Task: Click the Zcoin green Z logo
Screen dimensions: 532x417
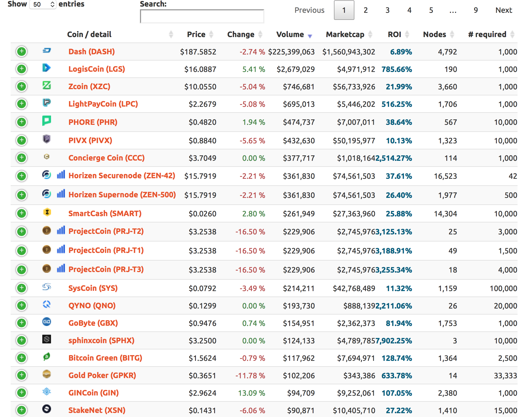Action: (47, 85)
